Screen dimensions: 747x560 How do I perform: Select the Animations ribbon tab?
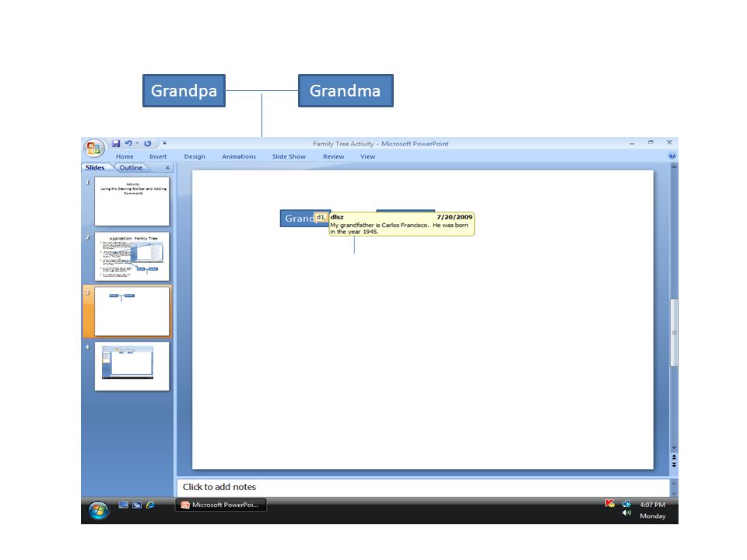tap(239, 156)
